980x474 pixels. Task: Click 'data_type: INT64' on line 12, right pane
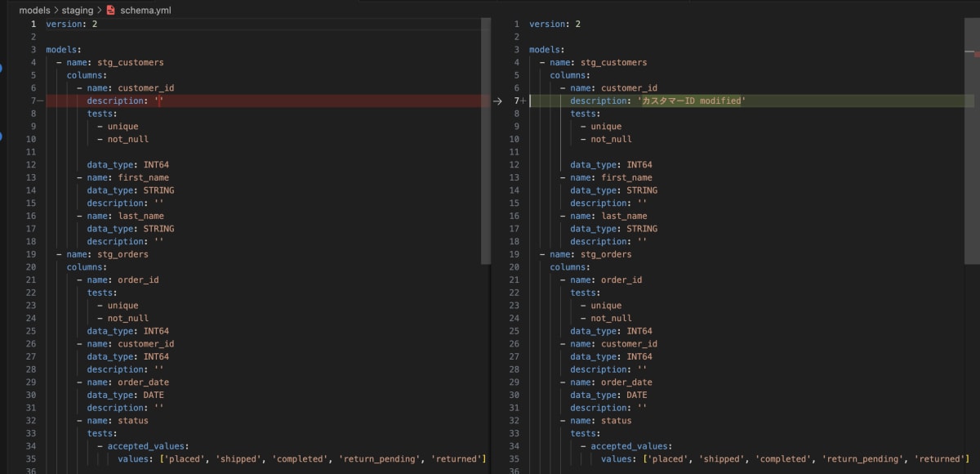tap(612, 165)
